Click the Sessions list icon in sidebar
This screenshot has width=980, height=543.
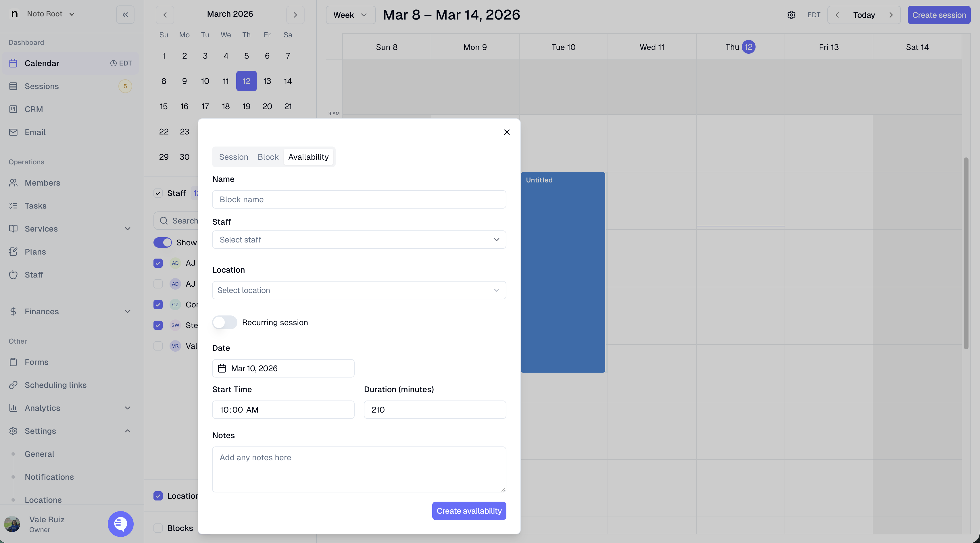tap(13, 86)
